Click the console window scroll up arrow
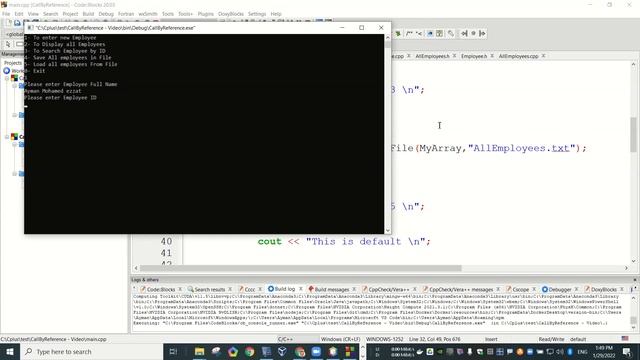 coord(387,38)
